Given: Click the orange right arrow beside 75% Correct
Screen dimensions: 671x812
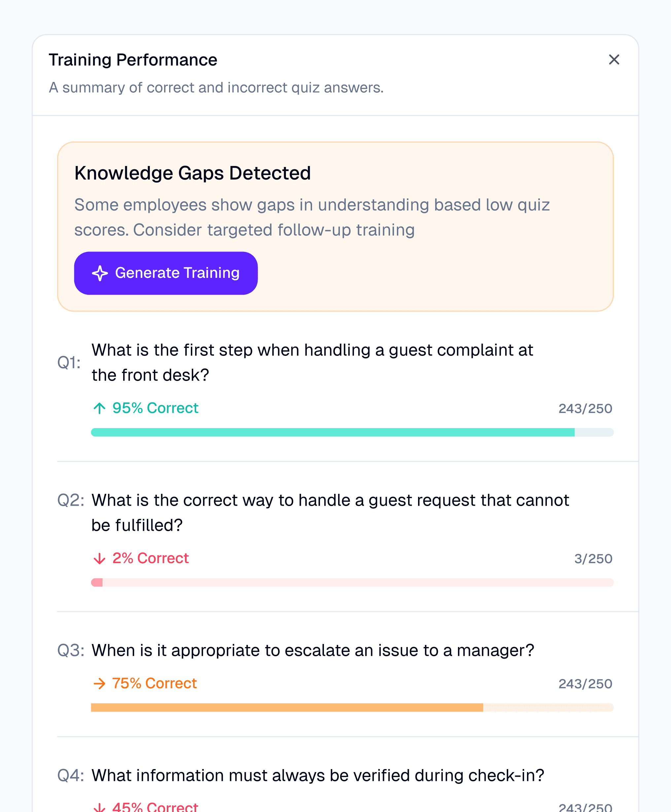Looking at the screenshot, I should [99, 683].
